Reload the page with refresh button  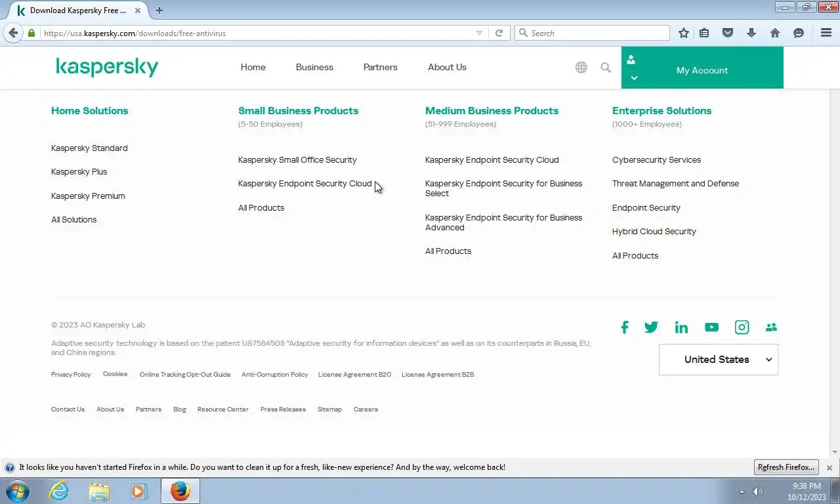tap(499, 33)
